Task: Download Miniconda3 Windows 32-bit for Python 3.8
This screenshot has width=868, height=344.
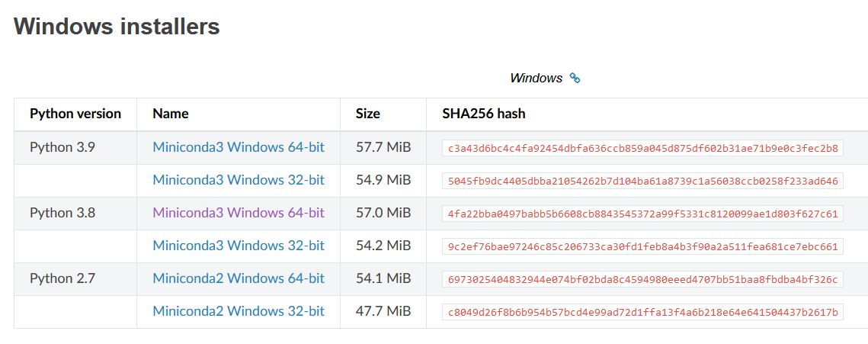Action: coord(239,246)
